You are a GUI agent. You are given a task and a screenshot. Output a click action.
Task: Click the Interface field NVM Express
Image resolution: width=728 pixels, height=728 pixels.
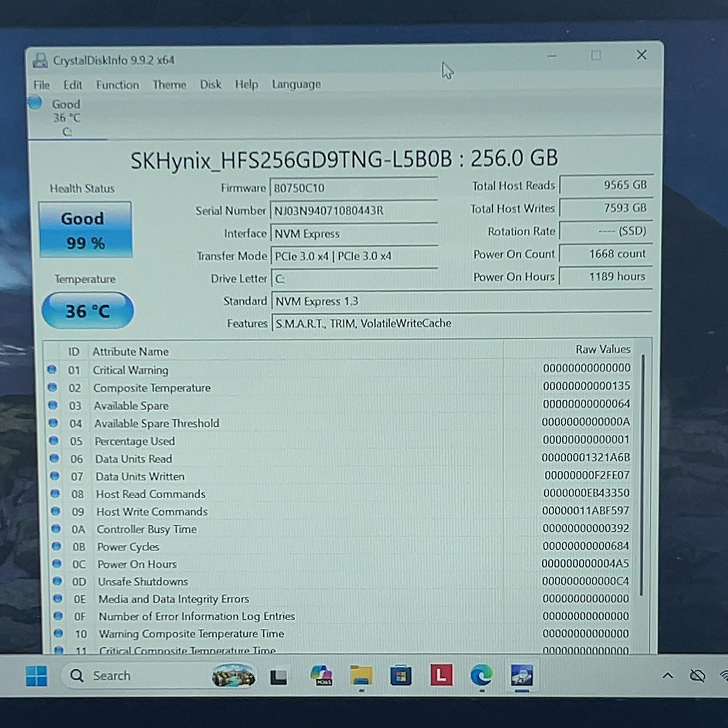(x=354, y=234)
